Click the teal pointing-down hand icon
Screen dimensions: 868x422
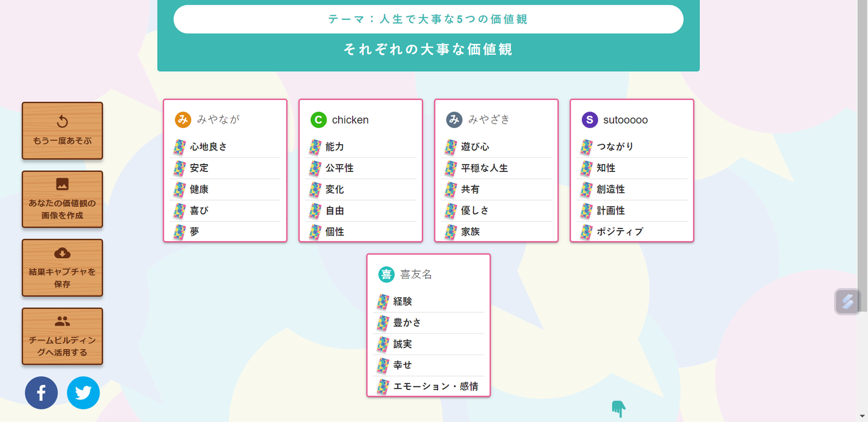618,409
